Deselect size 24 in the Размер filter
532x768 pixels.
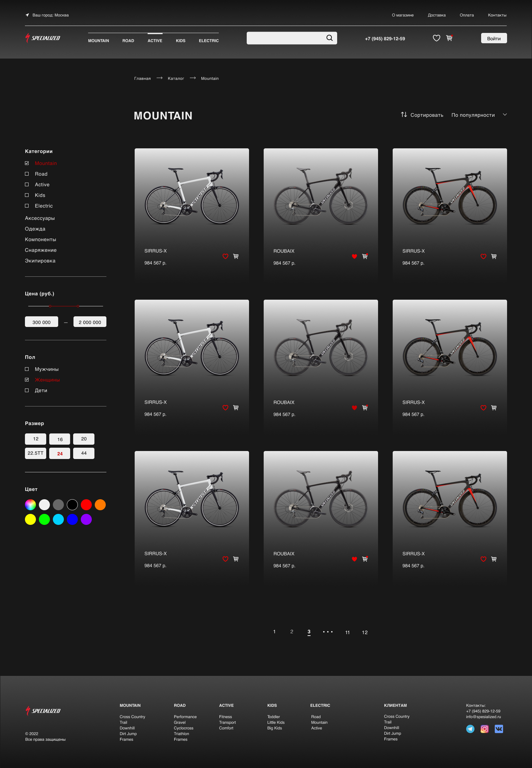60,453
